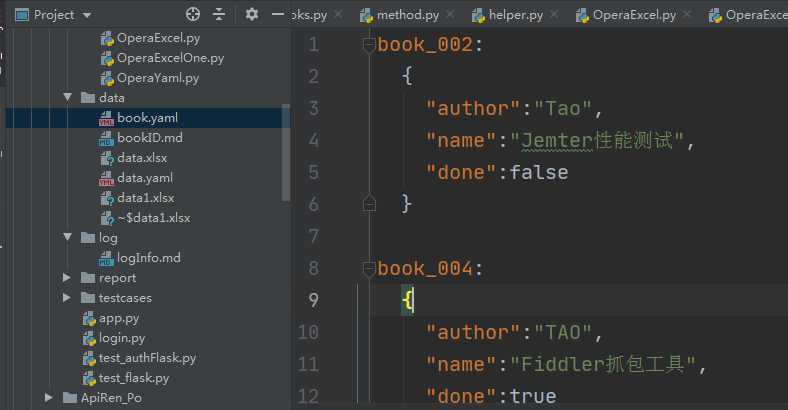Click fold end marker at line 6
The image size is (788, 410).
pyautogui.click(x=369, y=203)
